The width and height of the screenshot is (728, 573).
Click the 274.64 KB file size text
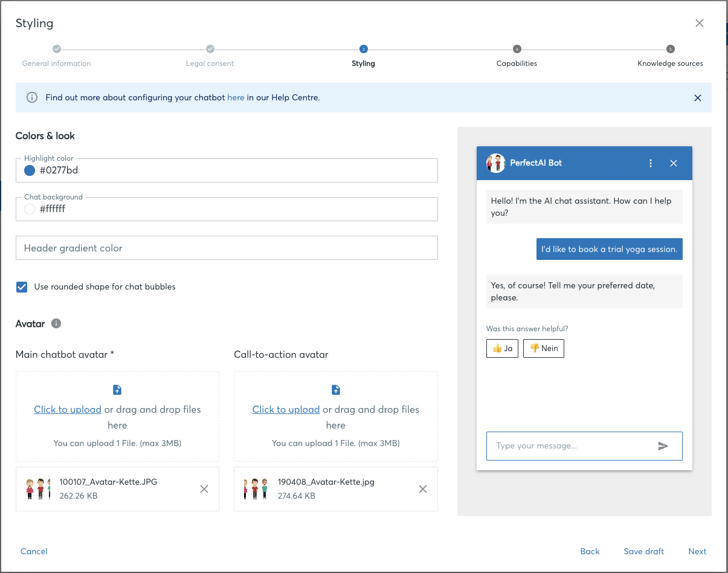[297, 496]
